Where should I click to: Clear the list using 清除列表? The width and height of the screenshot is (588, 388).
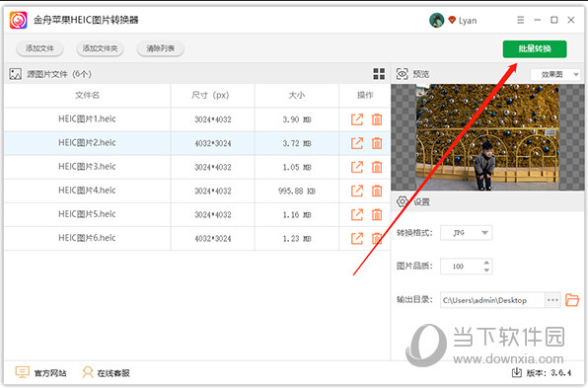pyautogui.click(x=161, y=48)
